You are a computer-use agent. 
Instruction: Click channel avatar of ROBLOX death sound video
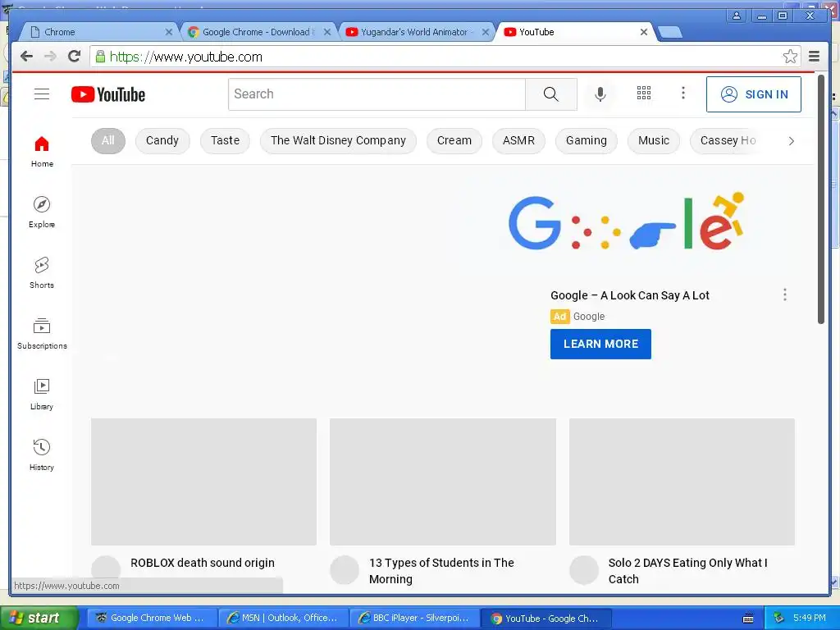106,569
